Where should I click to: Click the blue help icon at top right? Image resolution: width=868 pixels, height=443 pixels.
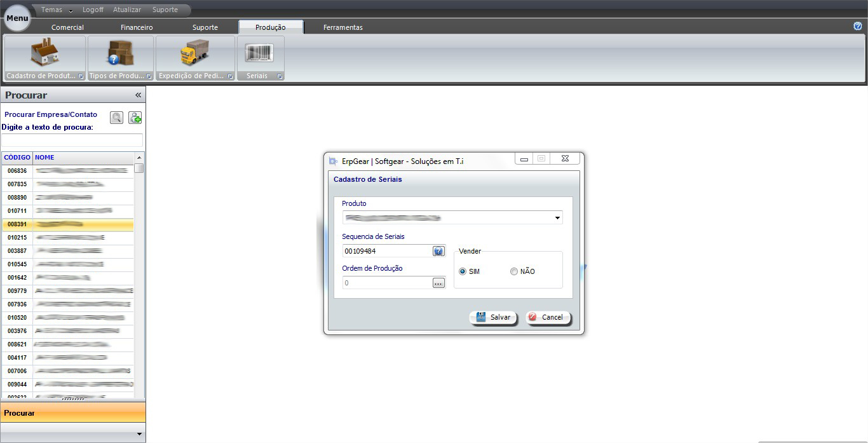(x=857, y=26)
